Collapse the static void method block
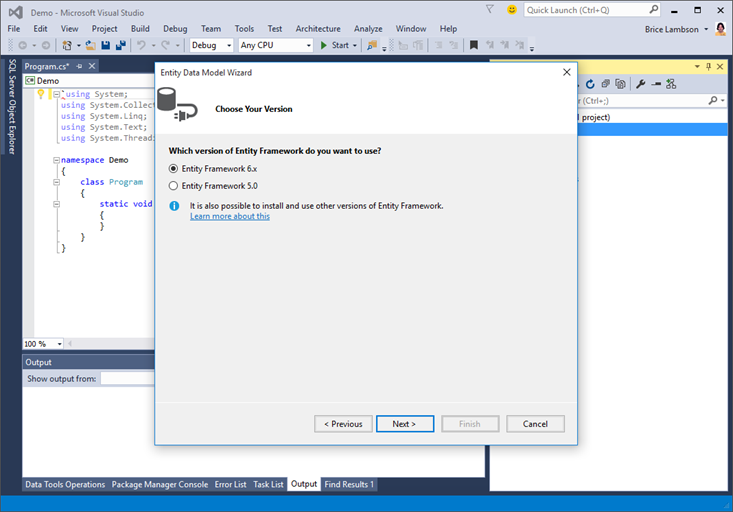This screenshot has height=512, width=733. 57,204
